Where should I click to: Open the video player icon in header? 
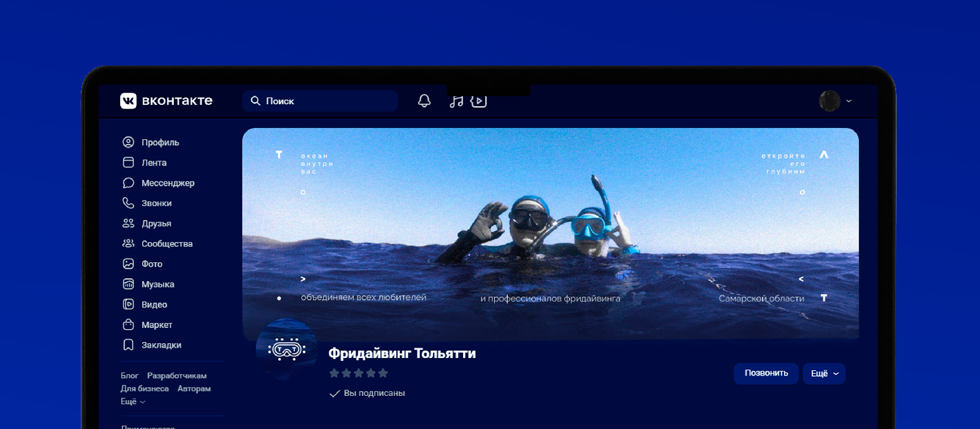[x=478, y=101]
